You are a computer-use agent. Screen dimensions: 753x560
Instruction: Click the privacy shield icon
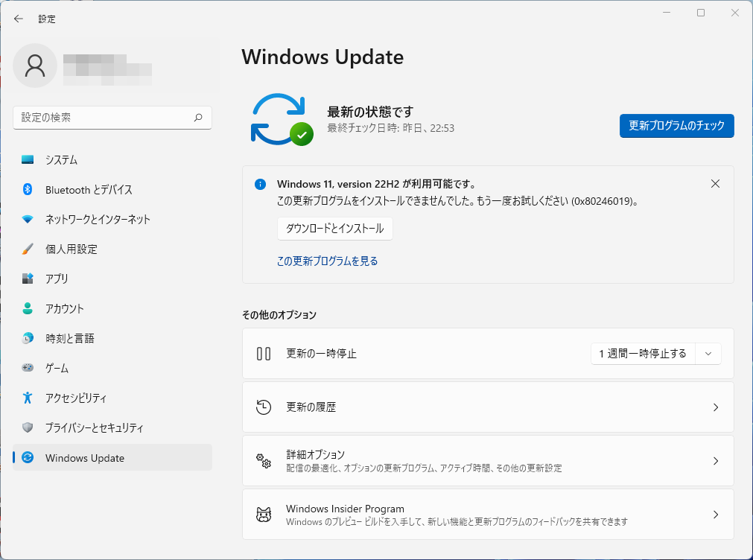(28, 427)
